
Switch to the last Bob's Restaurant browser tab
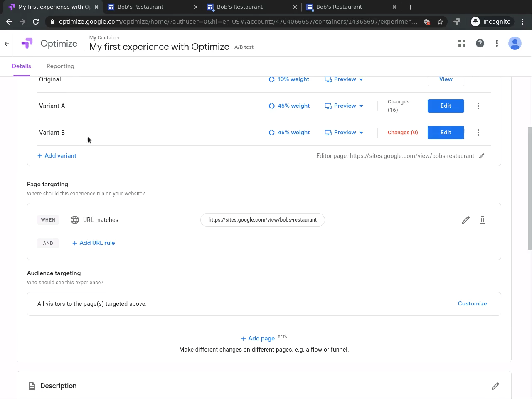(352, 7)
